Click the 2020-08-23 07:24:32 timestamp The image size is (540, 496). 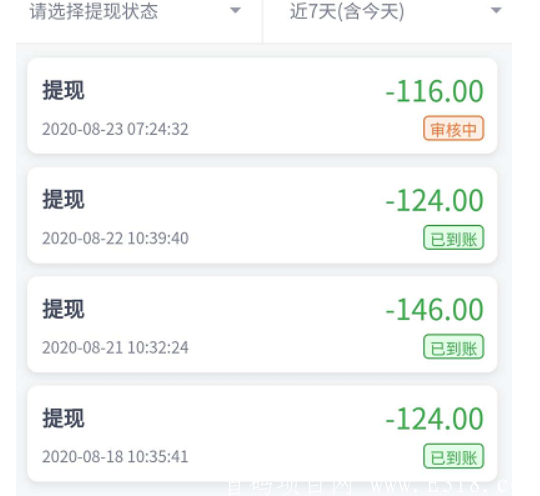(x=115, y=129)
